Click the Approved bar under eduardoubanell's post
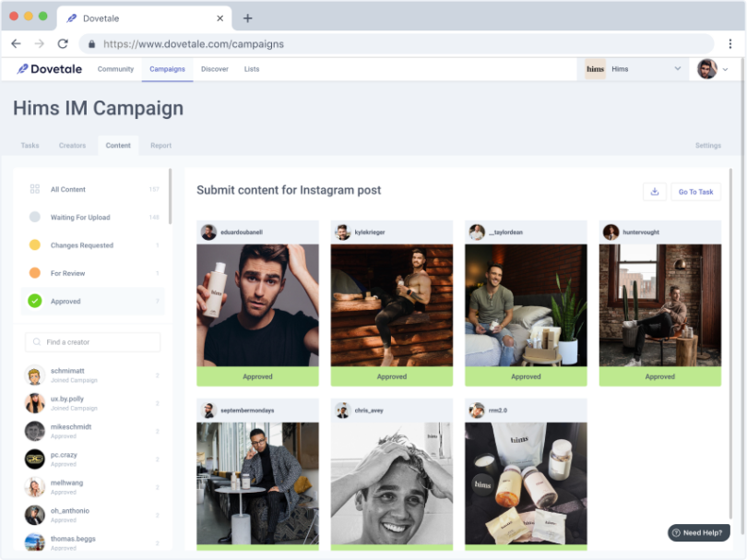747x560 pixels. pos(257,376)
